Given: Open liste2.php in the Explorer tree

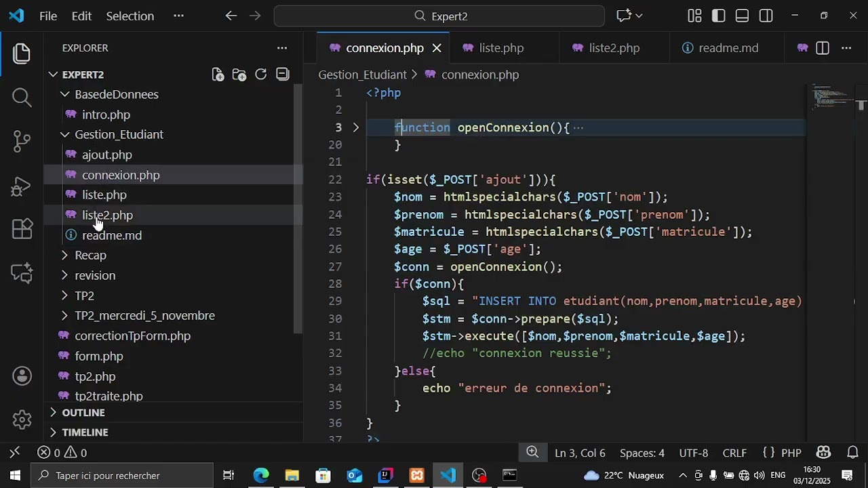Looking at the screenshot, I should 107,216.
